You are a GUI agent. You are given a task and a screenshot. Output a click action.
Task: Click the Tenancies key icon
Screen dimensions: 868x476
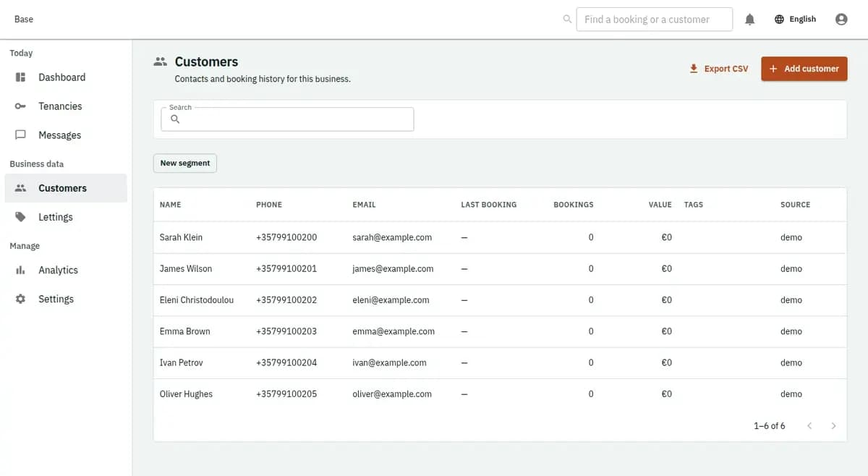click(21, 106)
